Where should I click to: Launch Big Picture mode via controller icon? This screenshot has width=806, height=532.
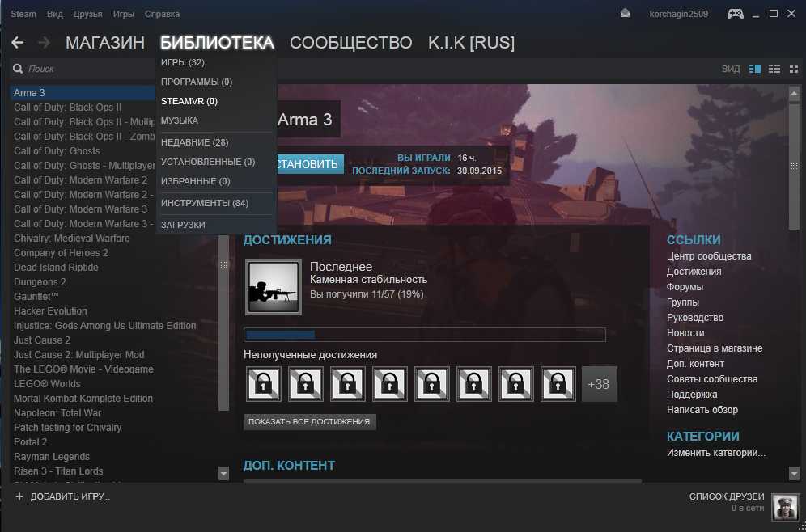[x=735, y=14]
